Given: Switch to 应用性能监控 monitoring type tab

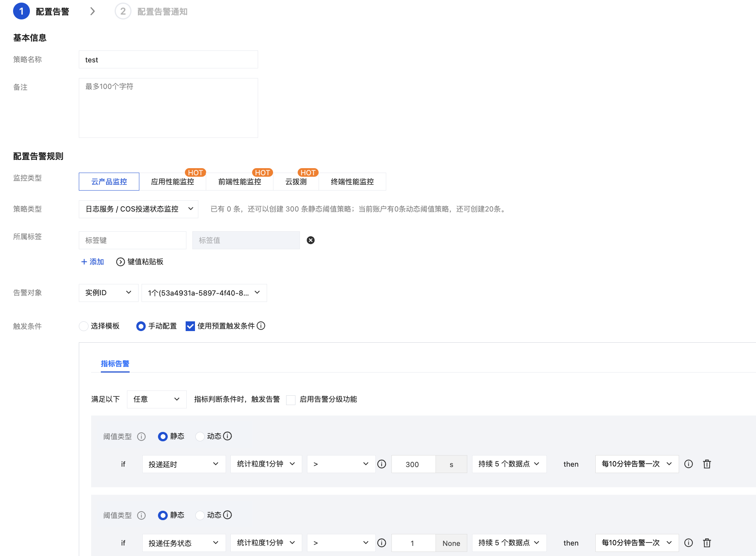Looking at the screenshot, I should coord(172,182).
